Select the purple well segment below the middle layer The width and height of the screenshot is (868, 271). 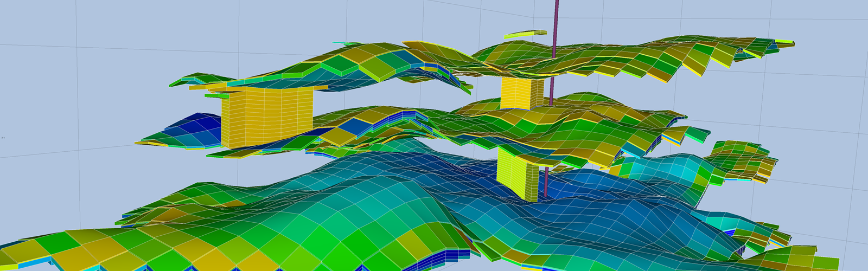(x=546, y=182)
